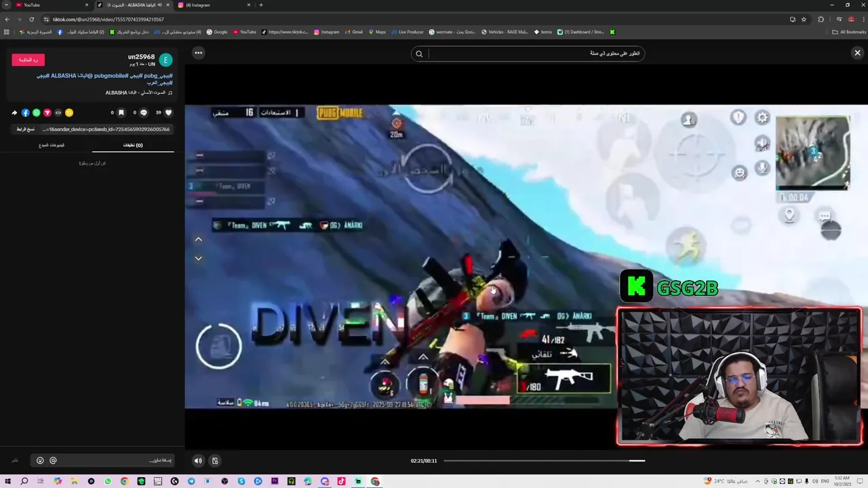868x488 pixels.
Task: Open the browser extensions puzzle icon
Action: [x=821, y=19]
